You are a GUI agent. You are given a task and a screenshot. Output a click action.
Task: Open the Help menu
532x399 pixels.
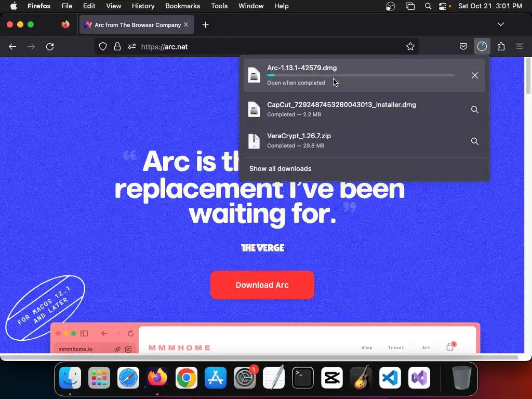click(281, 6)
